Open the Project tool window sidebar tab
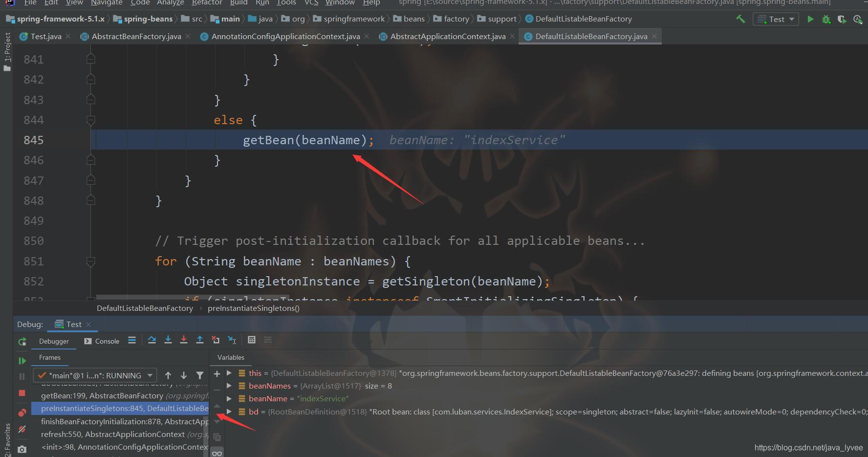Image resolution: width=868 pixels, height=457 pixels. pyautogui.click(x=7, y=51)
